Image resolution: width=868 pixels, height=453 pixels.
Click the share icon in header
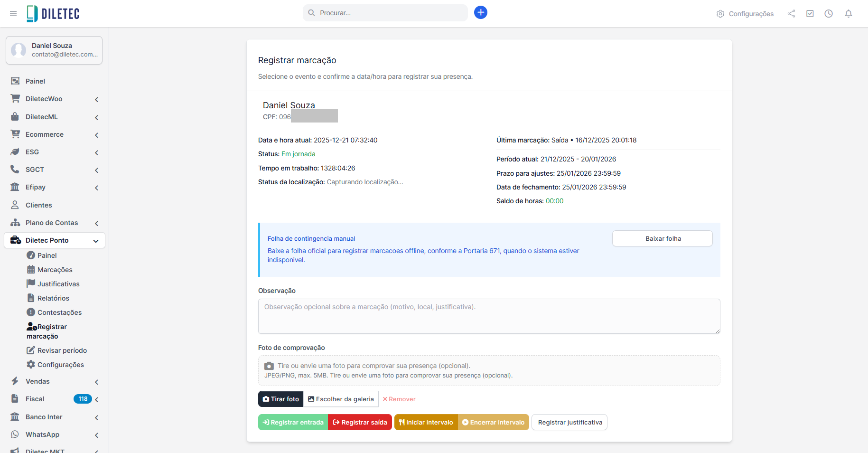791,14
